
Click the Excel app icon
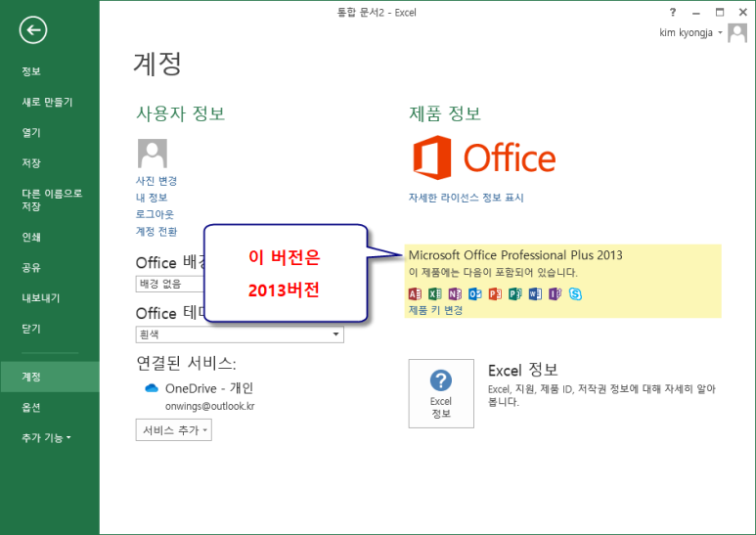435,293
